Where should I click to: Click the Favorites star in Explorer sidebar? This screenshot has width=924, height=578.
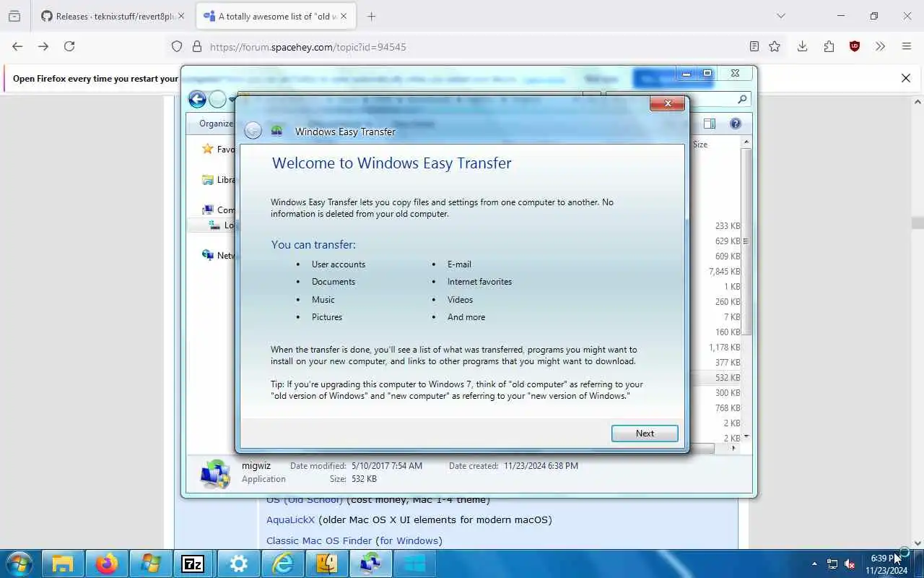[208, 149]
